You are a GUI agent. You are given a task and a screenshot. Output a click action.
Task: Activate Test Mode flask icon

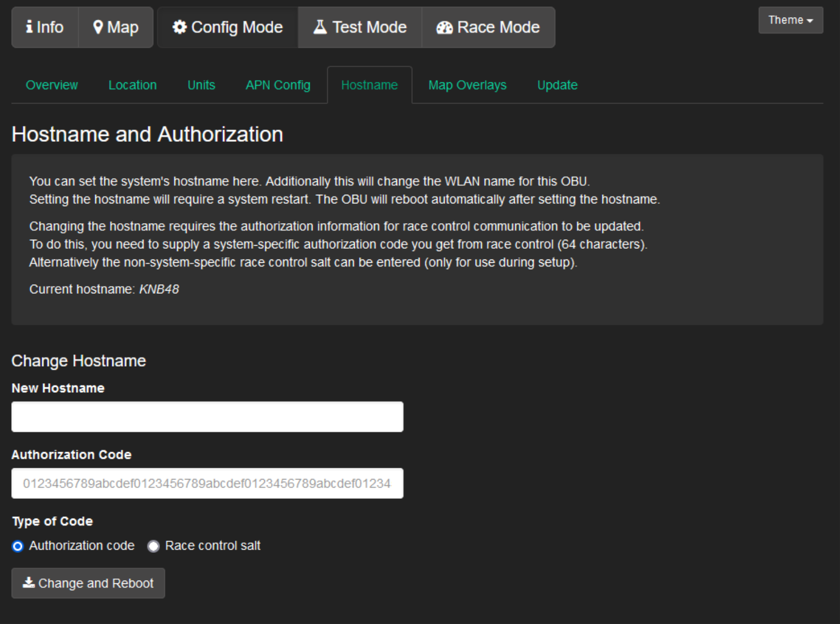tap(320, 27)
